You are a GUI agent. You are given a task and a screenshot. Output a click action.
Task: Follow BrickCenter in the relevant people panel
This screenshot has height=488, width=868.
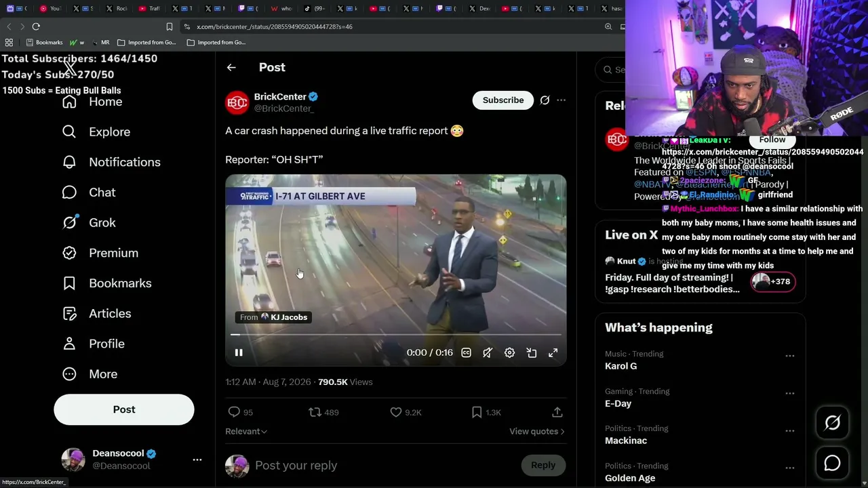772,140
